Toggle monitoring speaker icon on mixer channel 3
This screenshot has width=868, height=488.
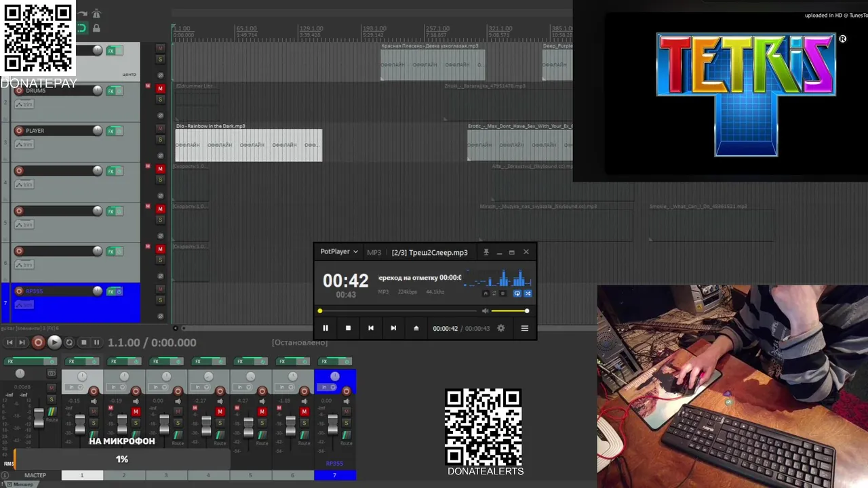tap(178, 401)
